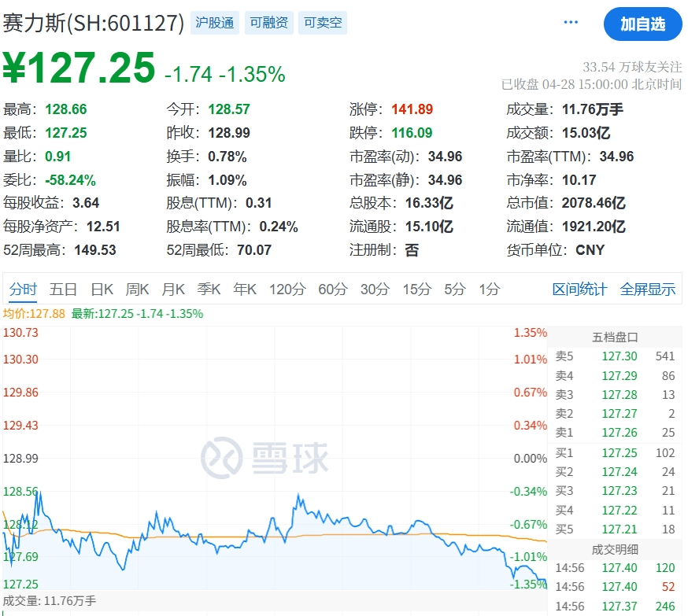Switch to the 周K chart tab

point(137,290)
